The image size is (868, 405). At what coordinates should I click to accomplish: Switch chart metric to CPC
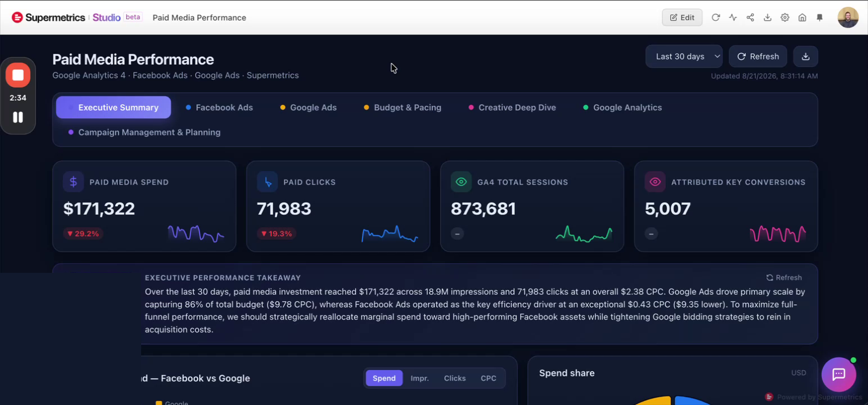point(489,378)
